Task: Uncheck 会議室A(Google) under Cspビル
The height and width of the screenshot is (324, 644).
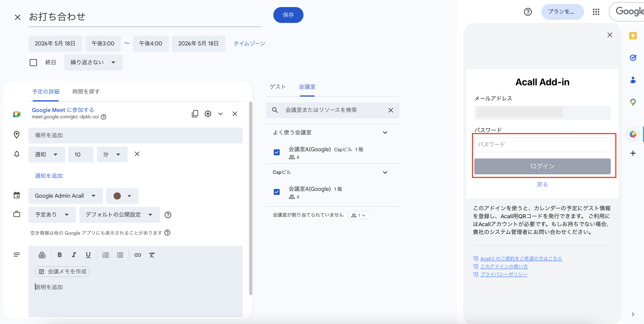Action: click(x=276, y=192)
